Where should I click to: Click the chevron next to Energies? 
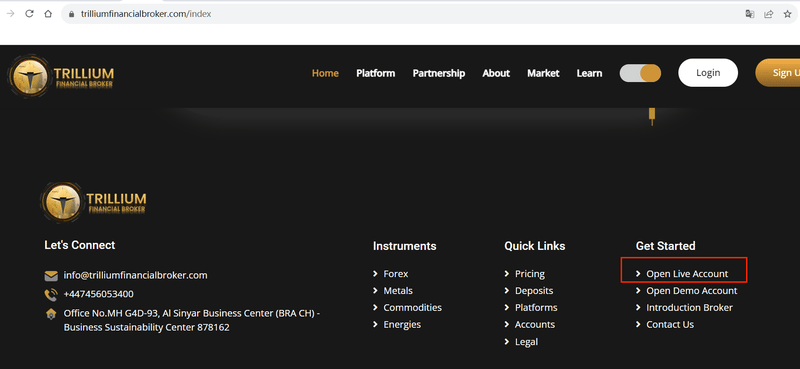[x=376, y=325]
